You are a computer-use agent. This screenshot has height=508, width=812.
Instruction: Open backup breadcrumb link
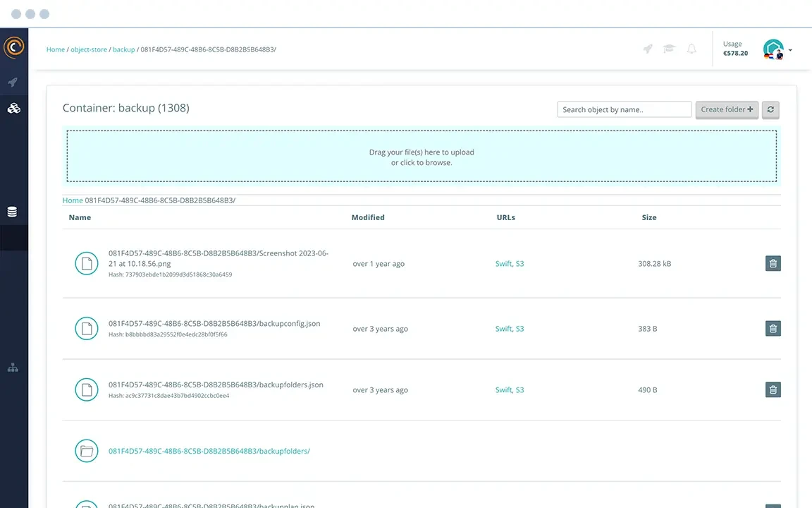[124, 50]
